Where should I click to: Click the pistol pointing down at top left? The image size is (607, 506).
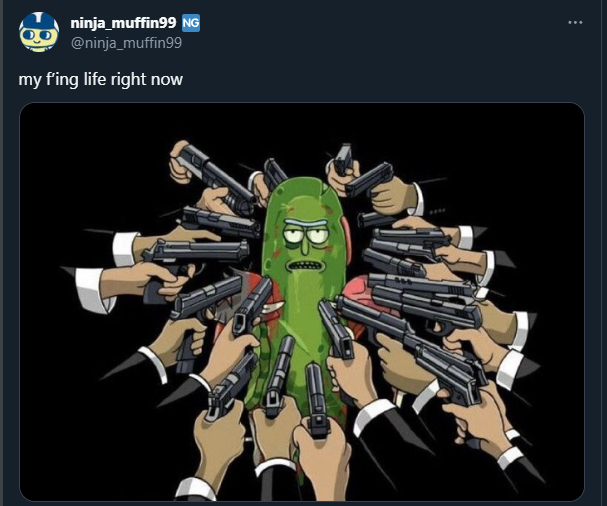click(215, 176)
